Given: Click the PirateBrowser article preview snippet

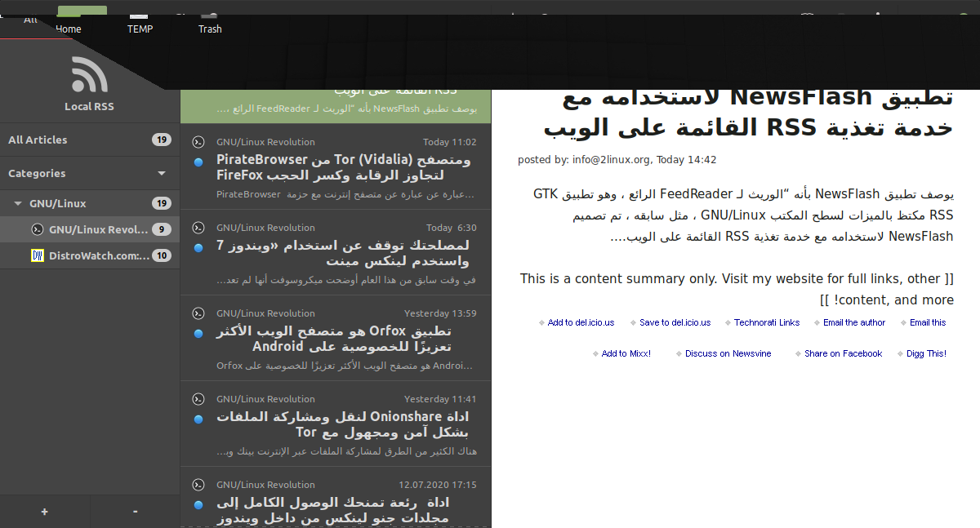Looking at the screenshot, I should (346, 195).
